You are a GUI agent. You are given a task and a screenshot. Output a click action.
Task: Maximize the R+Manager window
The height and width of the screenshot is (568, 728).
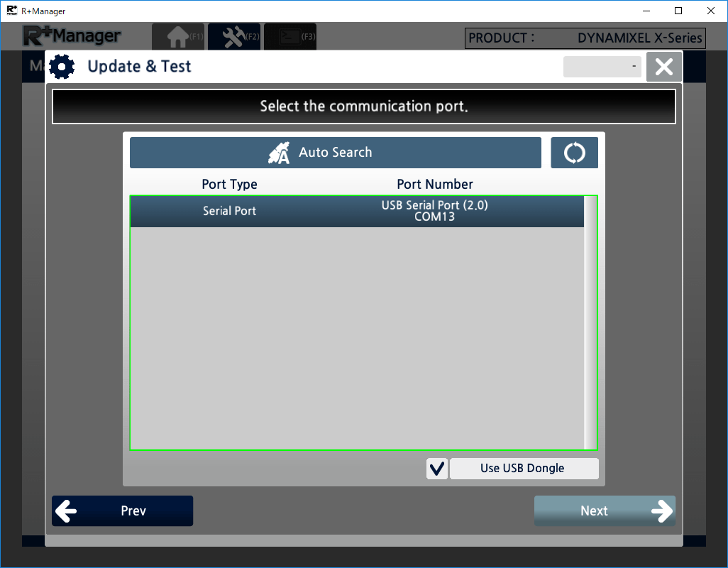click(678, 11)
